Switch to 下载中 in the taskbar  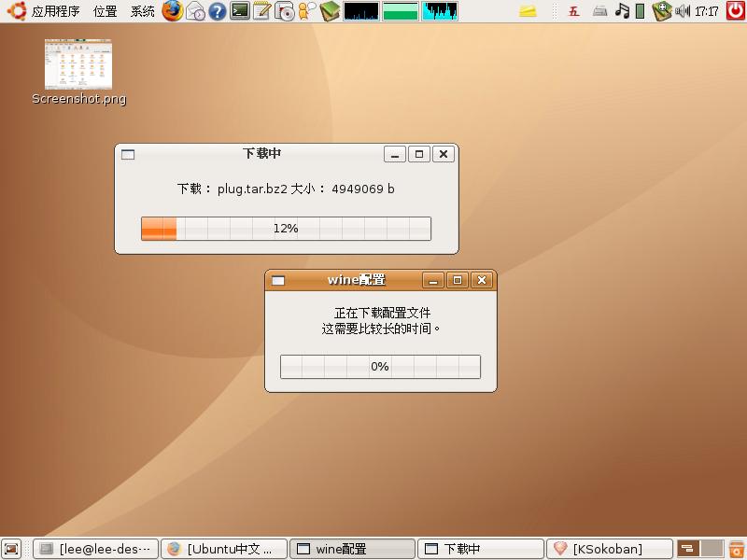coord(481,549)
